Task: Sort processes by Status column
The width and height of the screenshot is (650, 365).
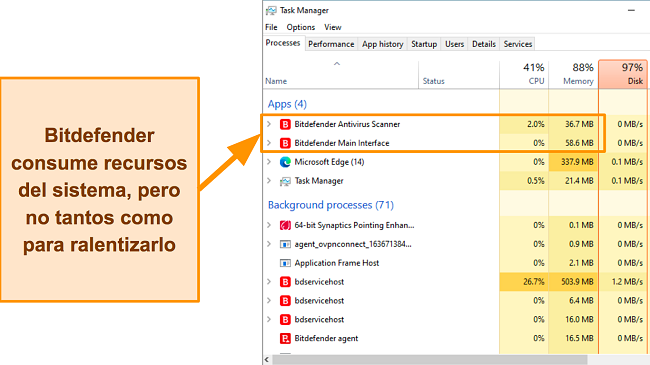Action: click(459, 75)
